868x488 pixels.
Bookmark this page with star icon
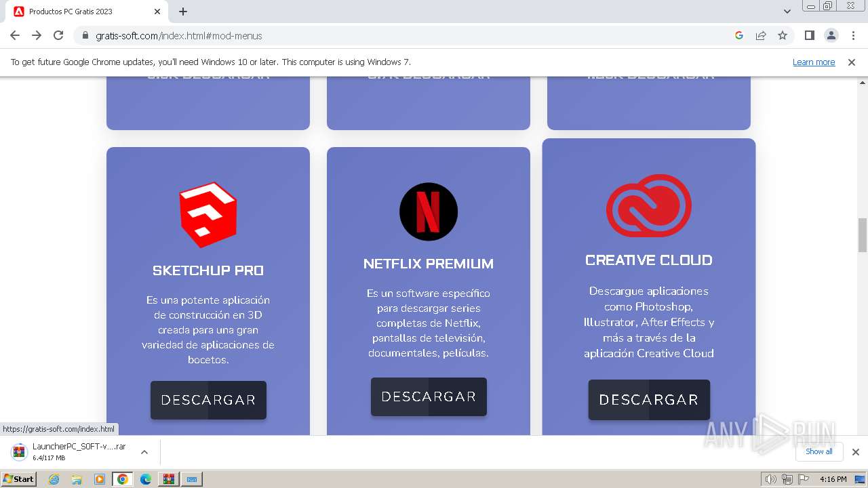point(783,35)
